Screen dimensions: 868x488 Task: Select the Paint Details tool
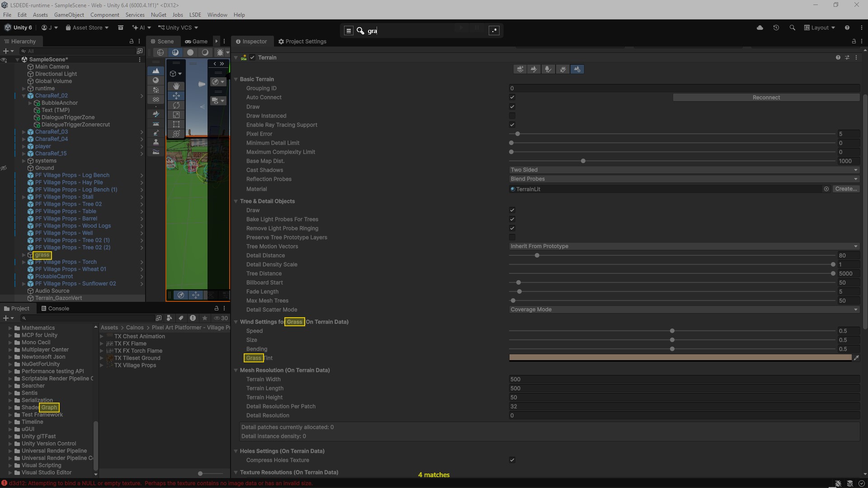(563, 69)
